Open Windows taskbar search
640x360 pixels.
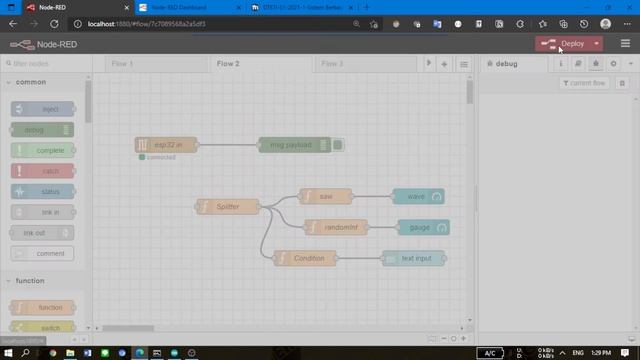25,353
